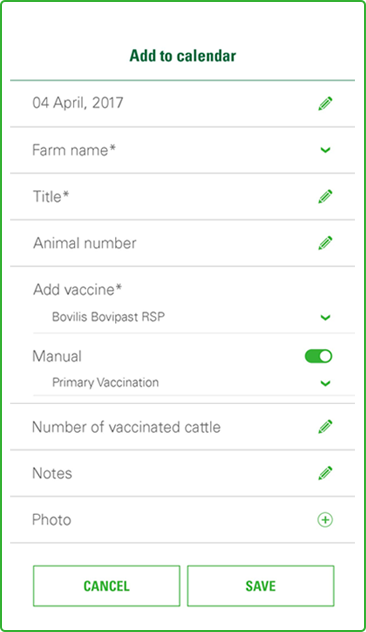The image size is (366, 632).
Task: Select the 04 April, 2017 date text
Action: tap(78, 103)
